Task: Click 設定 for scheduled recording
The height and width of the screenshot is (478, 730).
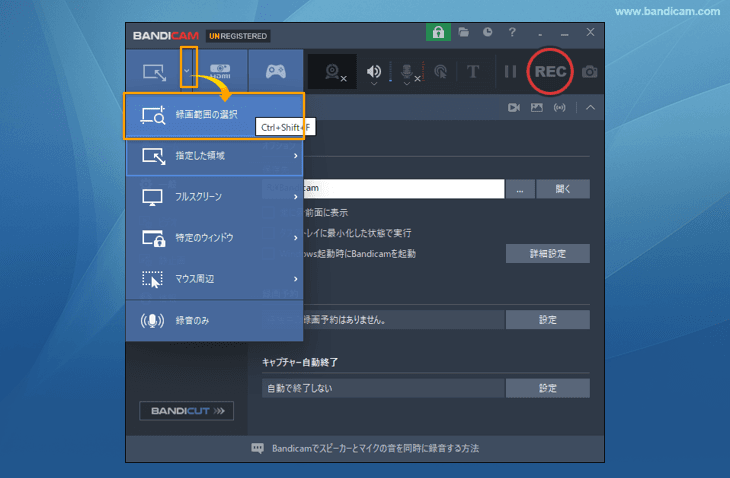Action: coord(548,320)
